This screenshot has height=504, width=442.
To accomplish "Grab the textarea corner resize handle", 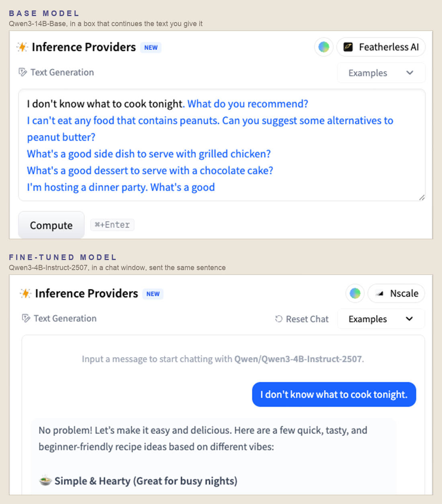I will (x=422, y=197).
